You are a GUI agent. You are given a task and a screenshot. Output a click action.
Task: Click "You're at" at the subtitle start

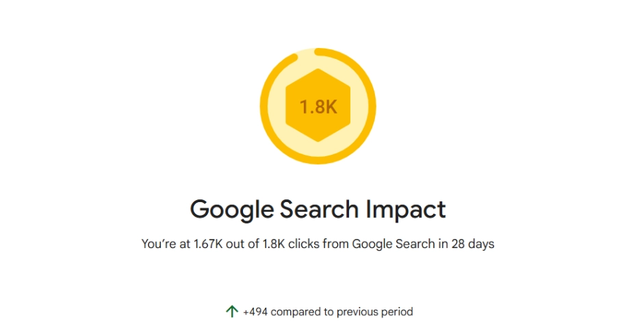pos(164,244)
